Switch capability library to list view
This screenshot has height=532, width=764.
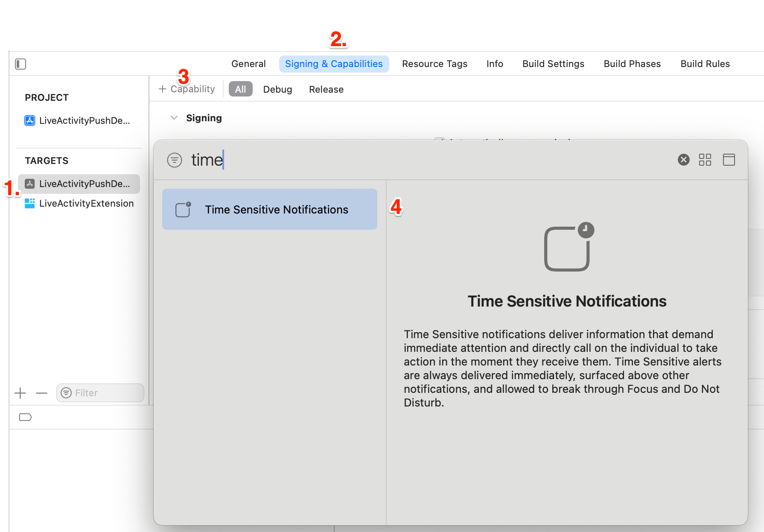coord(729,160)
